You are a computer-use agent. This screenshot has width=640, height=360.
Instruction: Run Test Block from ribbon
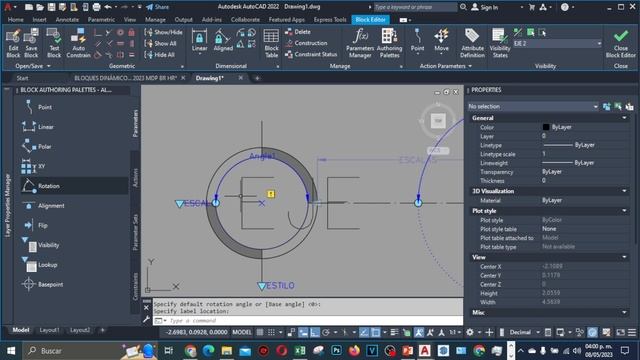click(x=54, y=43)
